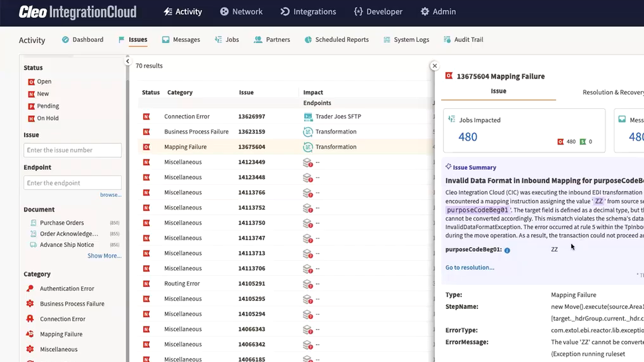Click the open failed jobs 480 badge
The image size is (644, 362).
(x=566, y=142)
